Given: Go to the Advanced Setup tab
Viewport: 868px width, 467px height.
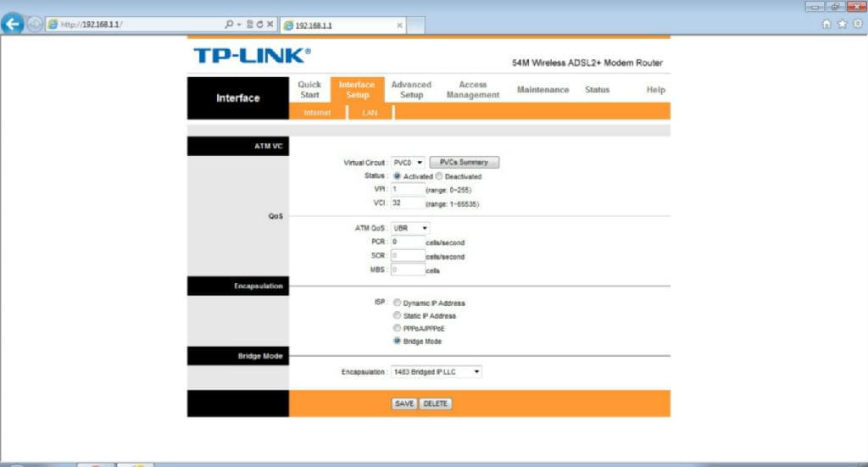Looking at the screenshot, I should point(411,90).
